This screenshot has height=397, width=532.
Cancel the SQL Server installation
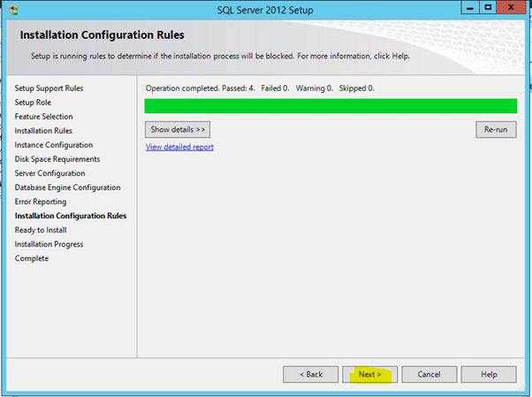pyautogui.click(x=429, y=374)
